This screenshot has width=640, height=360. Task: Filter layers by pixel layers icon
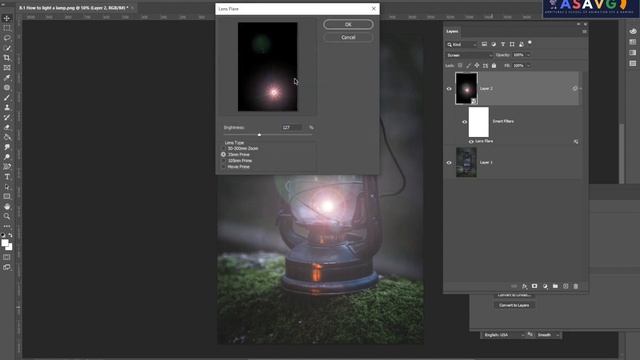point(484,44)
